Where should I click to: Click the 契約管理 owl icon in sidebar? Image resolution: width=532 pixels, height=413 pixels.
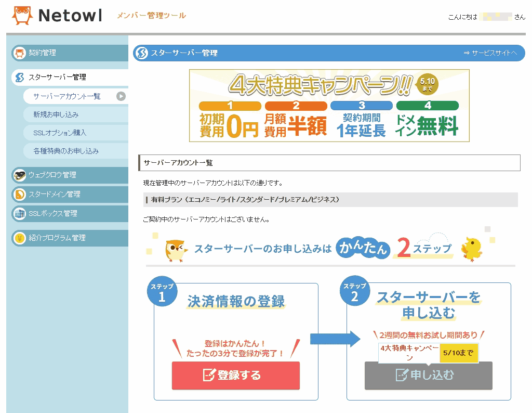[x=19, y=53]
